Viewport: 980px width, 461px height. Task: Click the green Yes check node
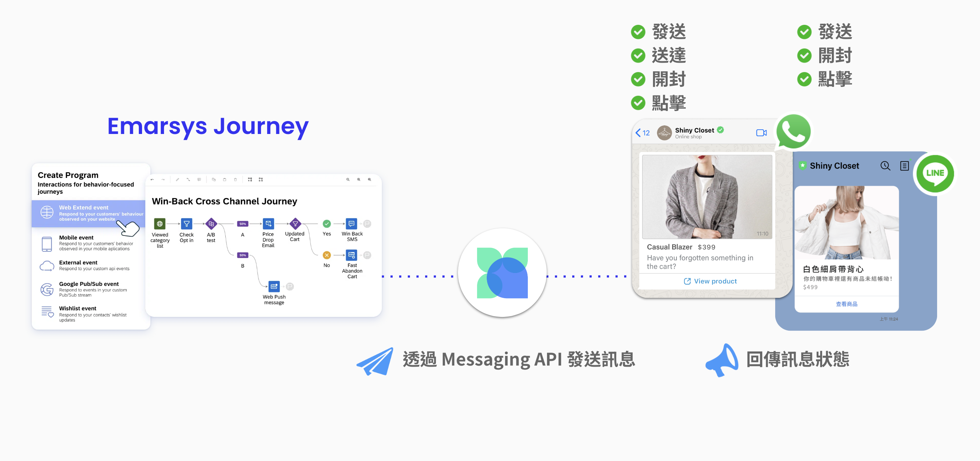(x=326, y=223)
